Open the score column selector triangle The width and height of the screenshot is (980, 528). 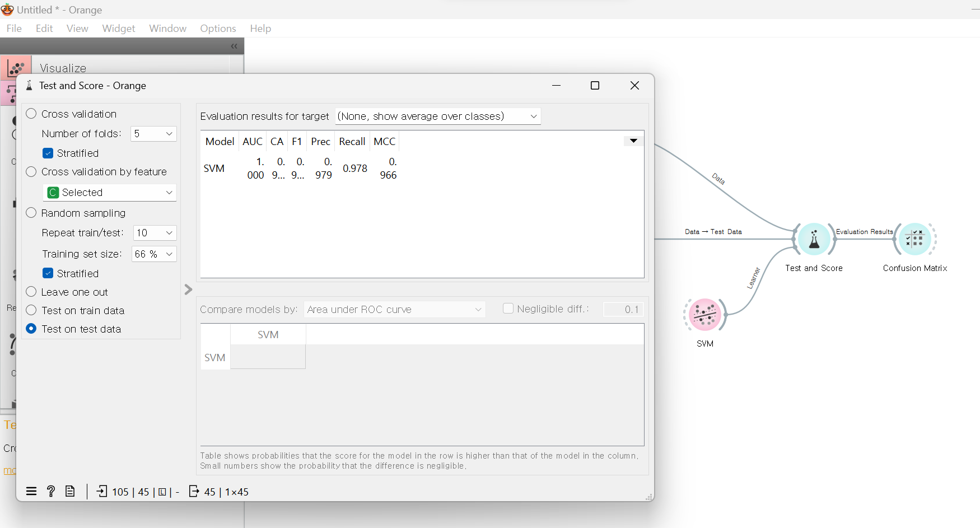click(633, 141)
